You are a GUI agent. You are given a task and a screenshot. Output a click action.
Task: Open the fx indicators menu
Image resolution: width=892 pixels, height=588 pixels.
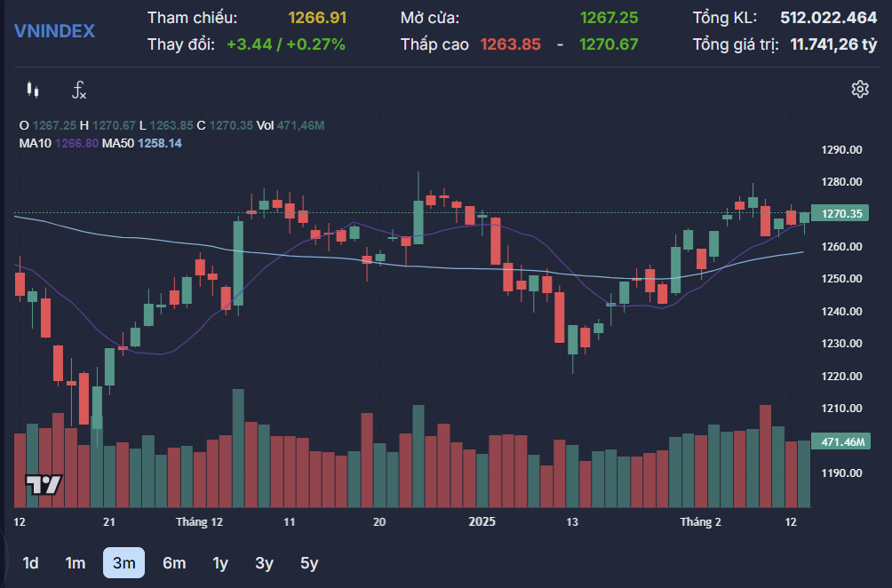tap(78, 90)
